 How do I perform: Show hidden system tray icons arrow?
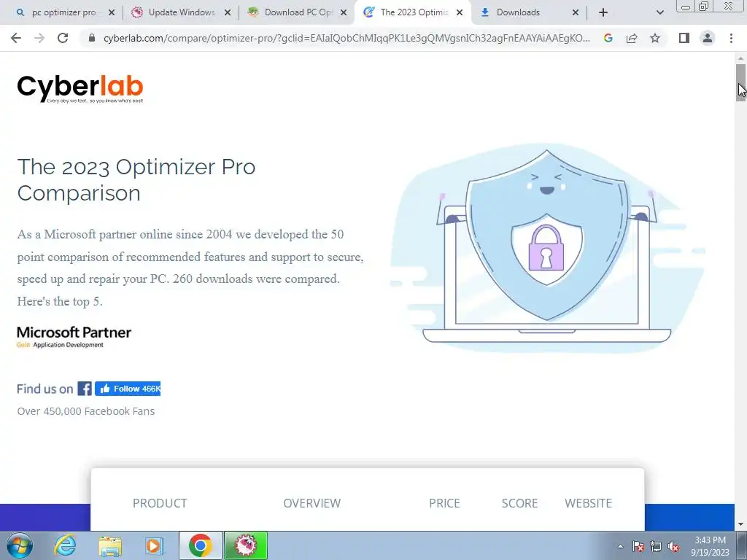(620, 546)
